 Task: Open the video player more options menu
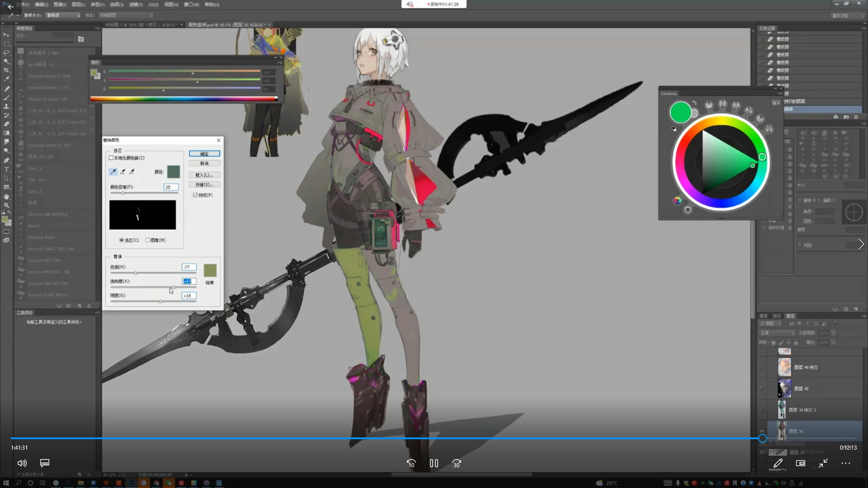point(845,463)
